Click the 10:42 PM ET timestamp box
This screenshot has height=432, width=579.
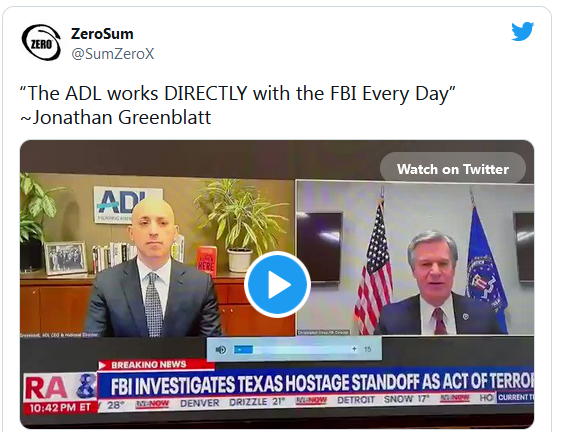click(x=60, y=408)
